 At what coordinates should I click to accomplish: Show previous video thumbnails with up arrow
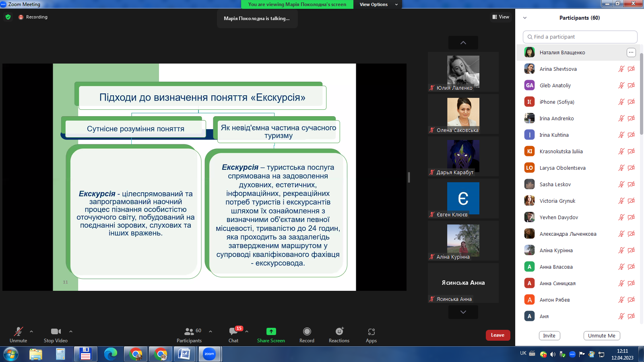[463, 43]
